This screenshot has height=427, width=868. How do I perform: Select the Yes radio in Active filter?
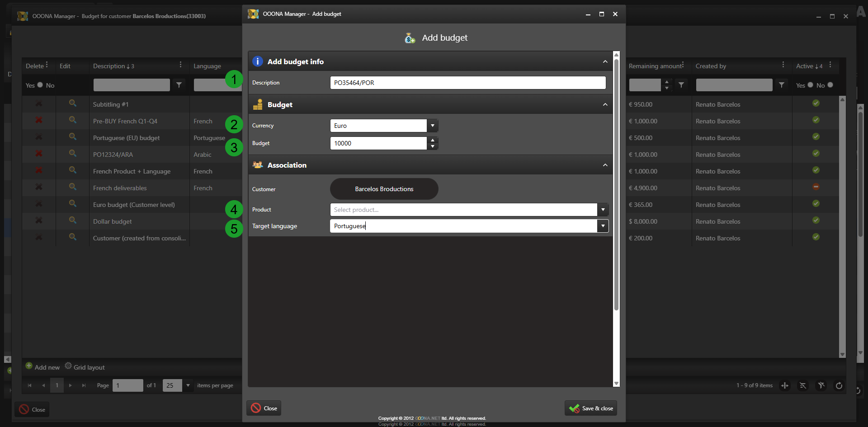(x=810, y=85)
